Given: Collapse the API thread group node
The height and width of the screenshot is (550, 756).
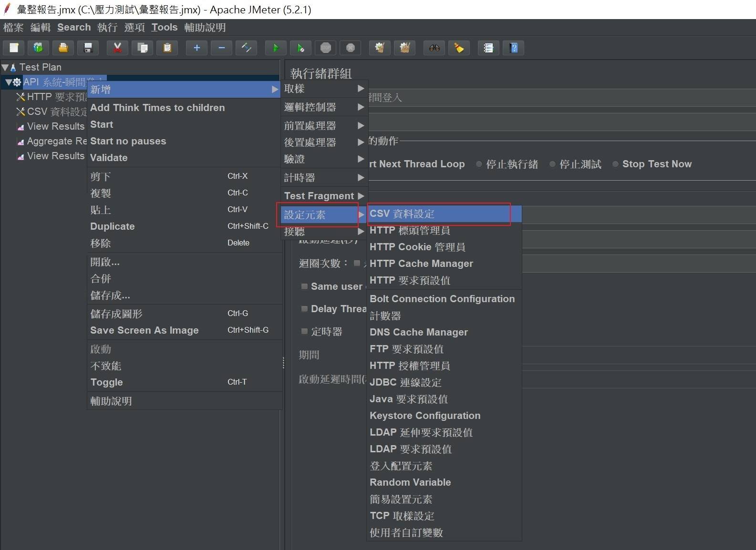Looking at the screenshot, I should click(8, 82).
